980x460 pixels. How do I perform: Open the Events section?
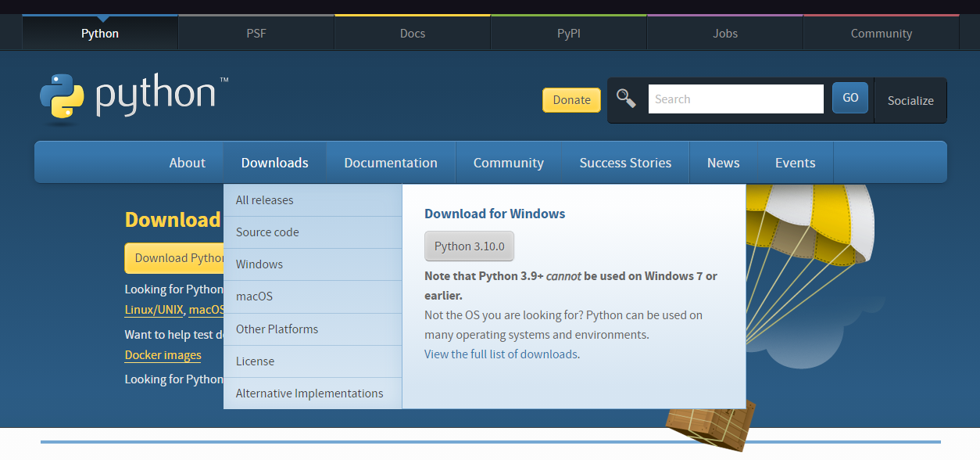click(795, 162)
